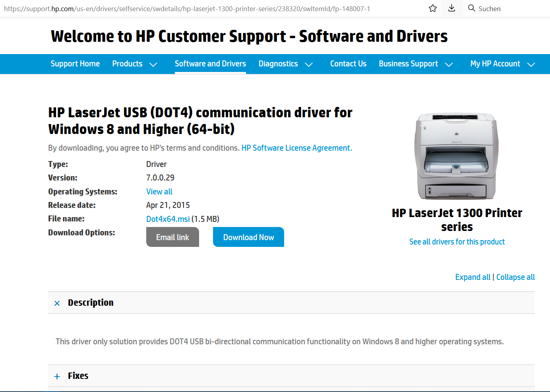Click the X icon beside Description

coord(57,303)
